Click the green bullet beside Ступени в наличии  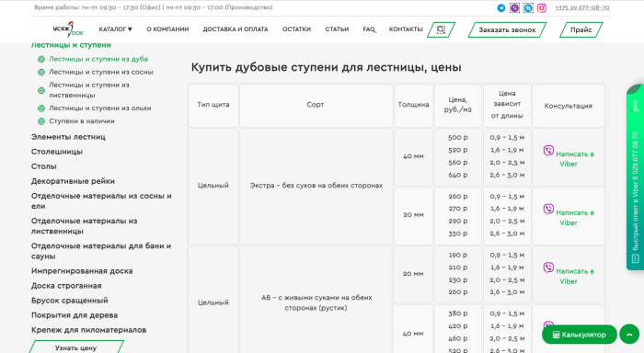[41, 121]
